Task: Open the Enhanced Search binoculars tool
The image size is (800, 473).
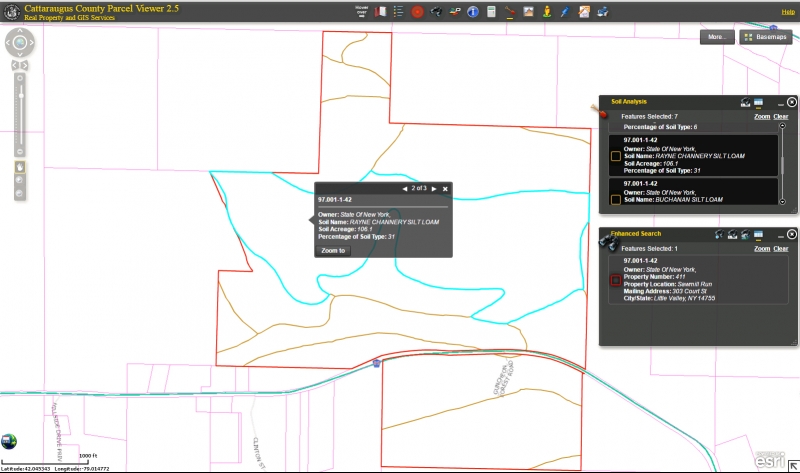Action: pyautogui.click(x=437, y=12)
